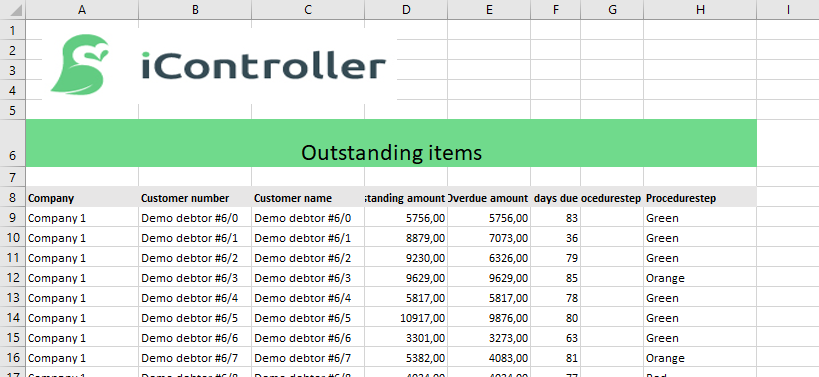Select customer number 'Demo debtor #6/4'
Image resolution: width=819 pixels, height=377 pixels.
coord(195,298)
